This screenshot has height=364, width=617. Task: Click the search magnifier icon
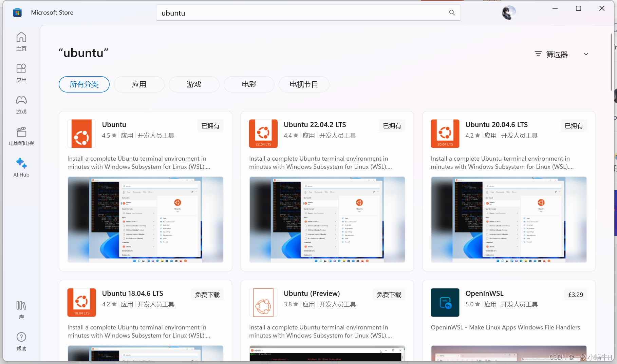(x=452, y=13)
